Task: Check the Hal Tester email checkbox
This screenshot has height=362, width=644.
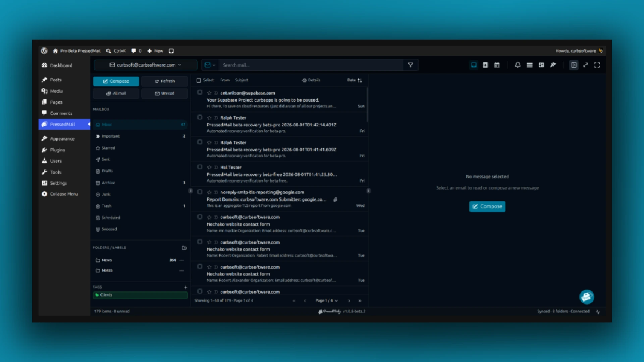Action: pyautogui.click(x=200, y=167)
